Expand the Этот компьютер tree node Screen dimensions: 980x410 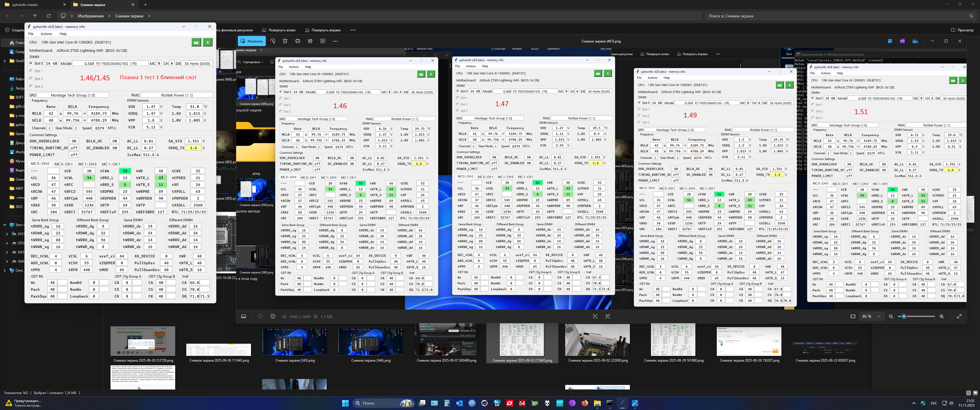coord(5,225)
